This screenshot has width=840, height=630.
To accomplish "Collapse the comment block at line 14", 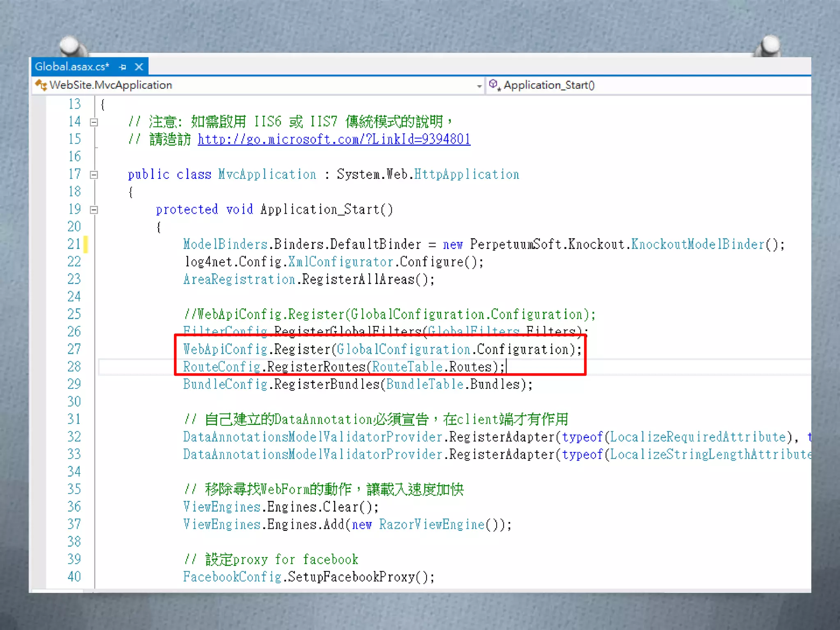I will pyautogui.click(x=94, y=122).
